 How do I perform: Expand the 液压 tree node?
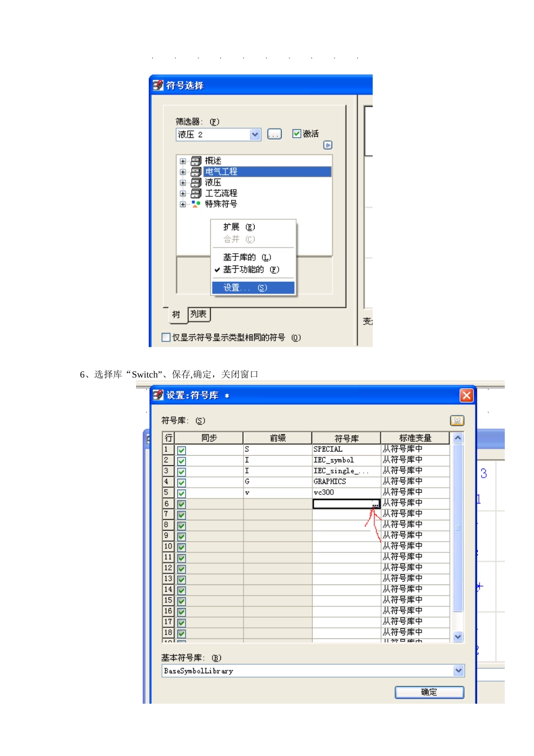click(183, 183)
